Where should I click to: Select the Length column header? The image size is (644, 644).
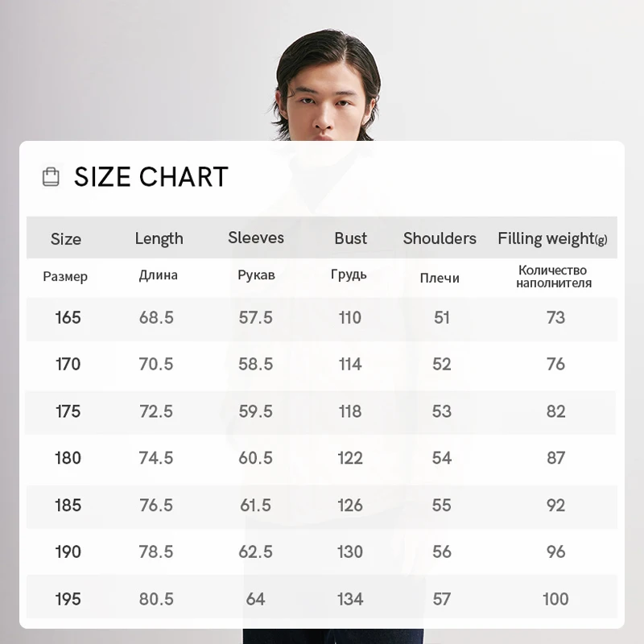coord(159,238)
